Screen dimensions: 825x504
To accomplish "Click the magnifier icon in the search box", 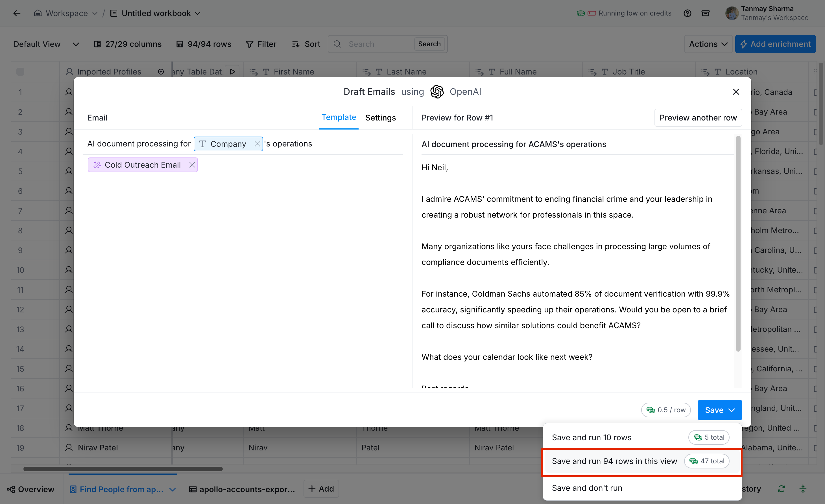I will coord(337,44).
